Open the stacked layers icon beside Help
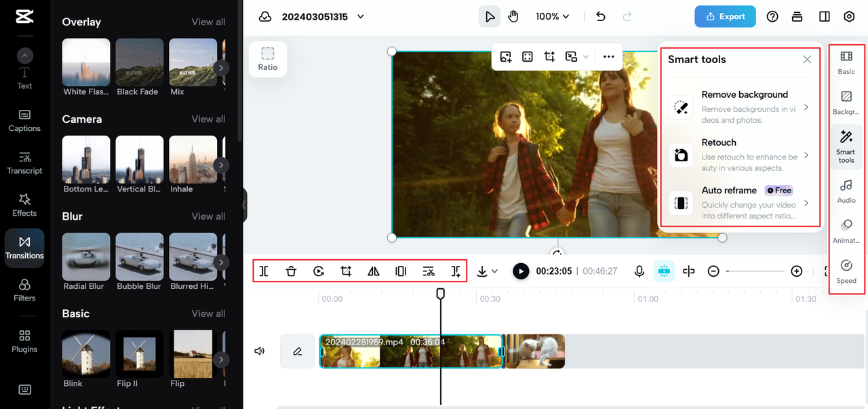Viewport: 868px width, 409px height. pyautogui.click(x=797, y=16)
